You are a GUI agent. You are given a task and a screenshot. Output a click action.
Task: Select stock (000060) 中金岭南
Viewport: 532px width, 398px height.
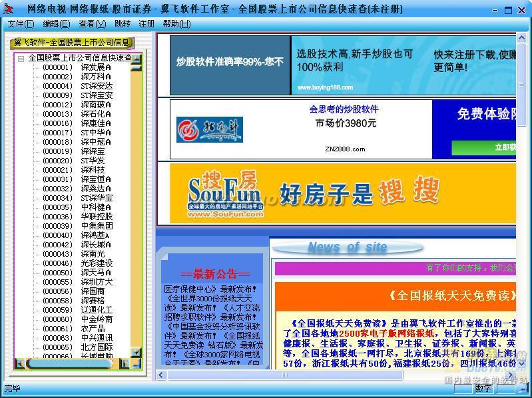pos(78,319)
